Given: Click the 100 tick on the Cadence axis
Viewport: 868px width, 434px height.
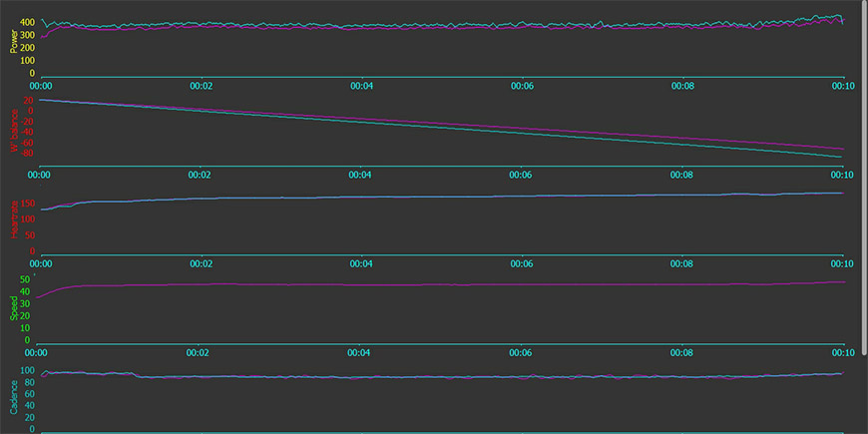Looking at the screenshot, I should click(28, 370).
